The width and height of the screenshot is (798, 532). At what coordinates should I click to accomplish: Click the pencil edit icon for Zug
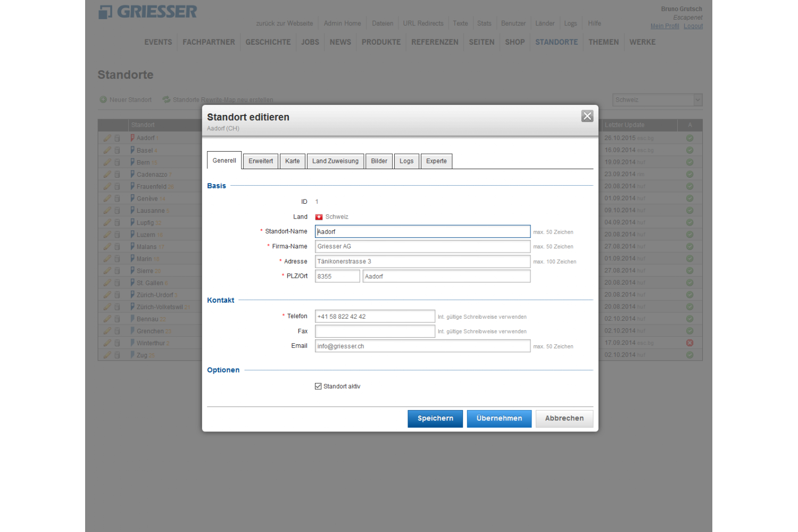pyautogui.click(x=107, y=355)
